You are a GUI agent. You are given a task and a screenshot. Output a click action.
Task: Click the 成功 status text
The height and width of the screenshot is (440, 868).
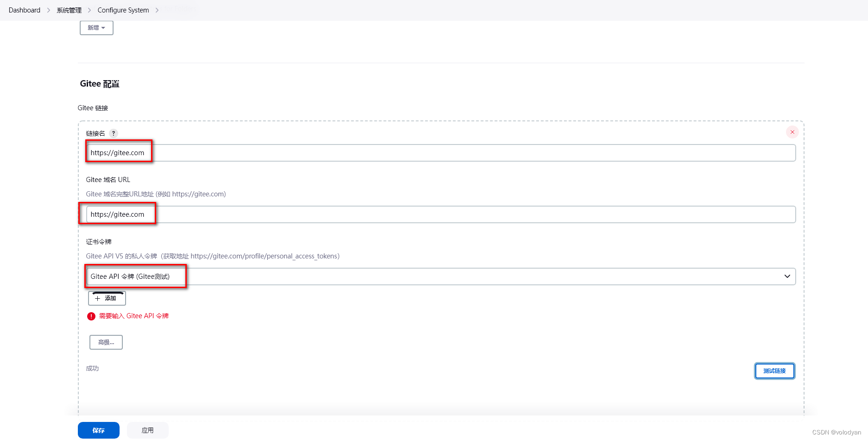pos(92,369)
